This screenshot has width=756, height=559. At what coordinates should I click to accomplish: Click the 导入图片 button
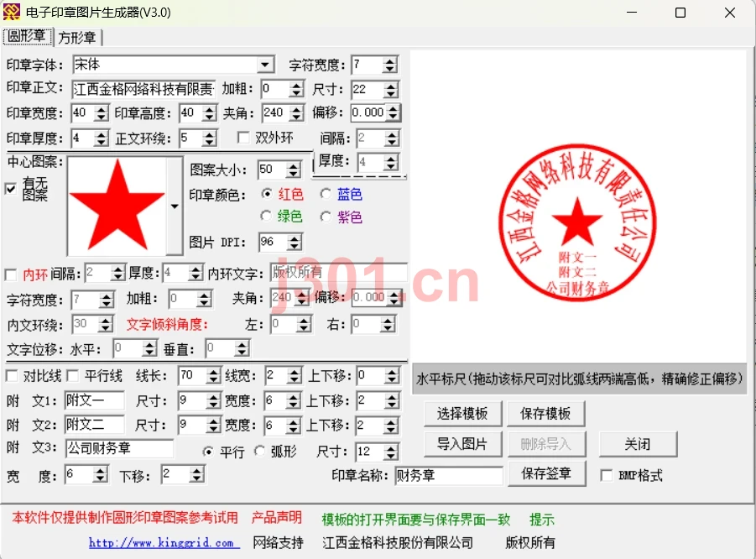(462, 444)
